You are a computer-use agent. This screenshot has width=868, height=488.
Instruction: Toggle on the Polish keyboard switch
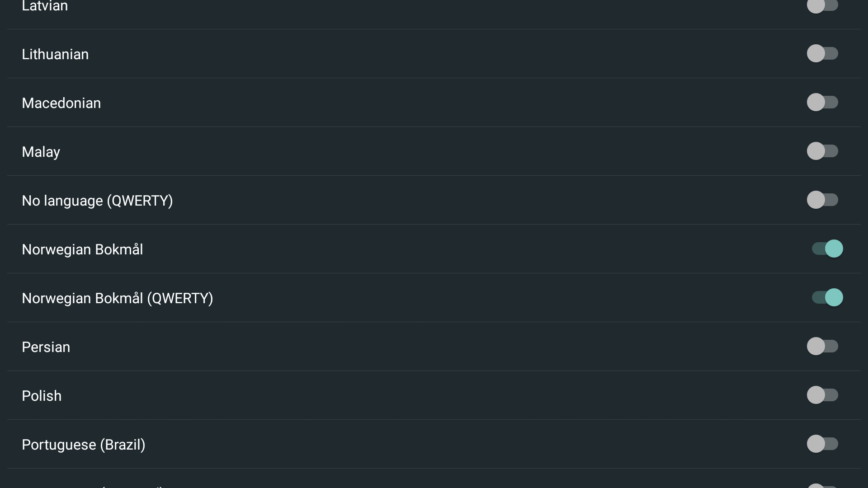point(822,395)
